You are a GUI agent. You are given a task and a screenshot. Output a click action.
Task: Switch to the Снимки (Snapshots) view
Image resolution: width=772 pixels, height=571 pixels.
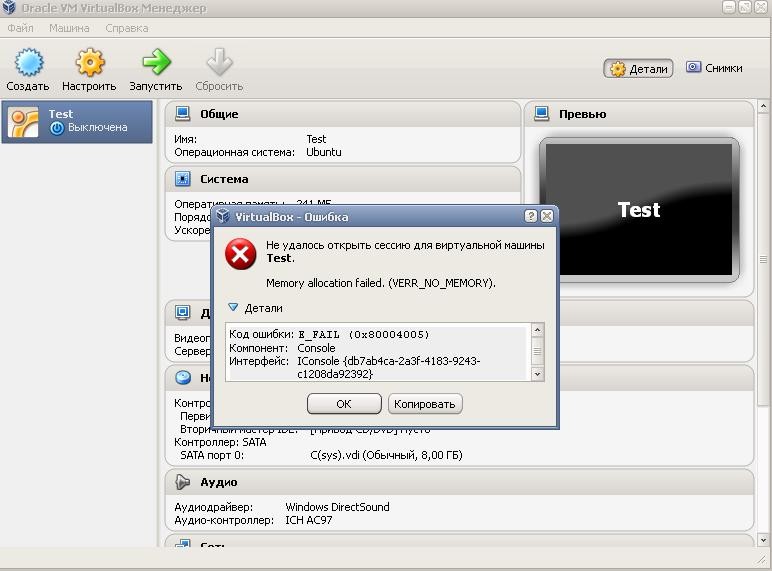tap(714, 68)
